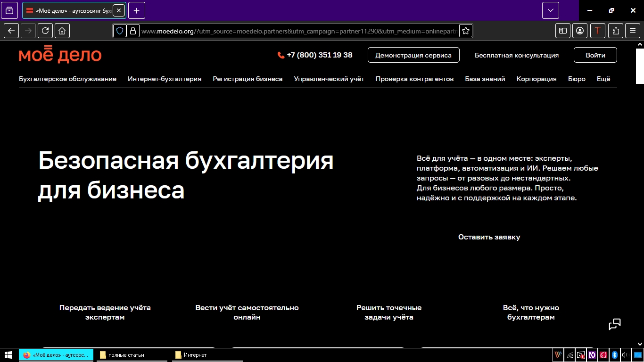Open the extensions puzzle icon
644x362 pixels.
click(x=616, y=31)
